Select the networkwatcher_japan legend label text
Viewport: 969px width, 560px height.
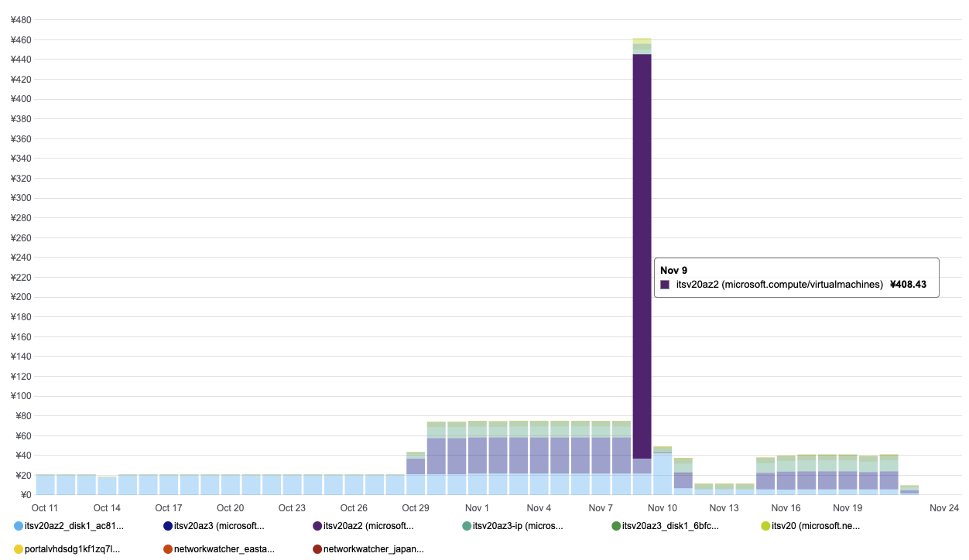tap(374, 549)
